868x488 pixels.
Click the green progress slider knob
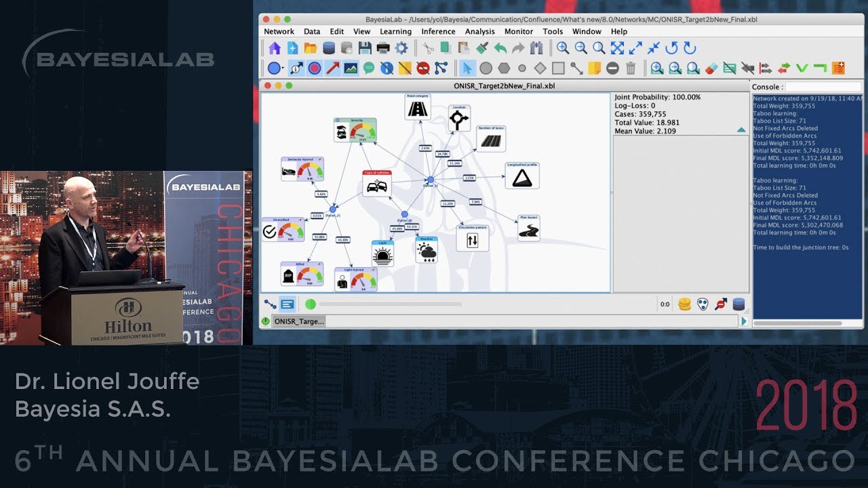click(311, 304)
